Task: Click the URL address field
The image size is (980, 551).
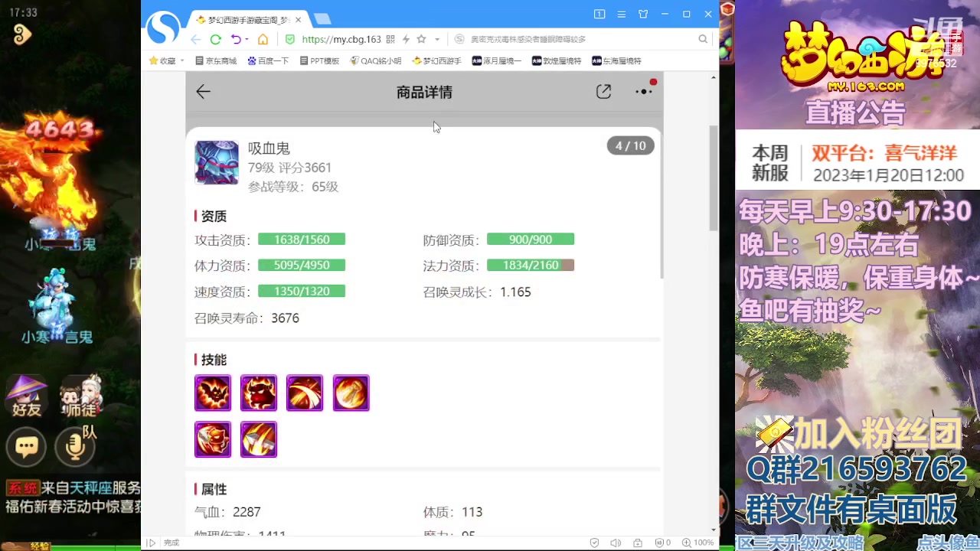Action: pos(341,39)
